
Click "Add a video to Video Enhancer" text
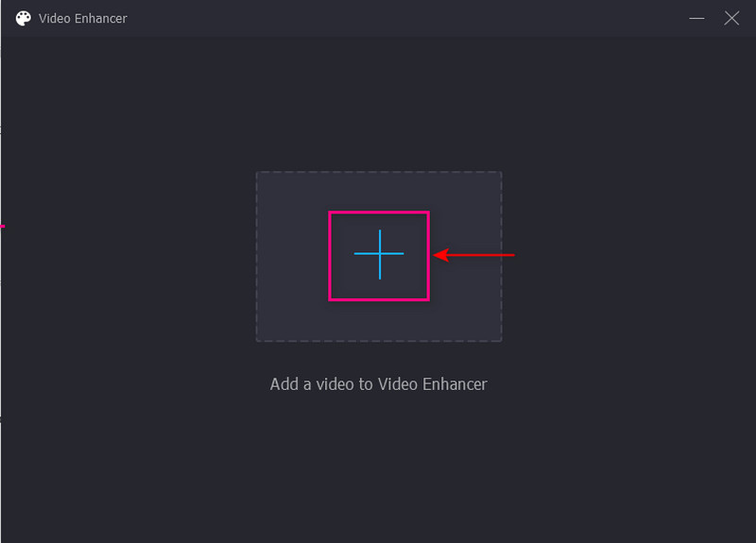378,384
